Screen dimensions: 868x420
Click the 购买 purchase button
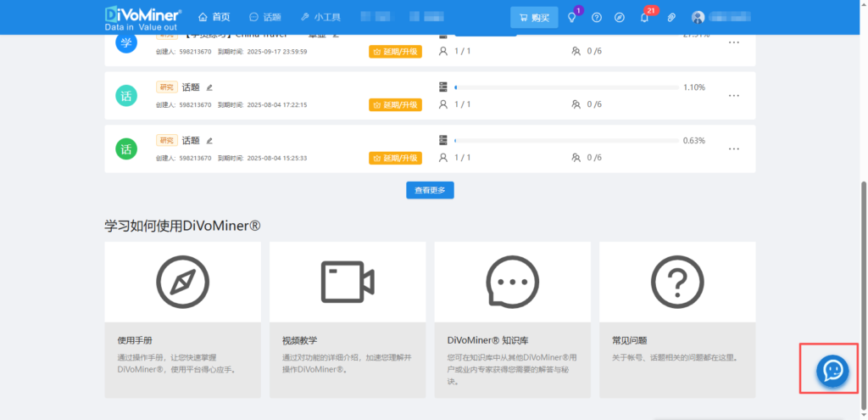(534, 18)
